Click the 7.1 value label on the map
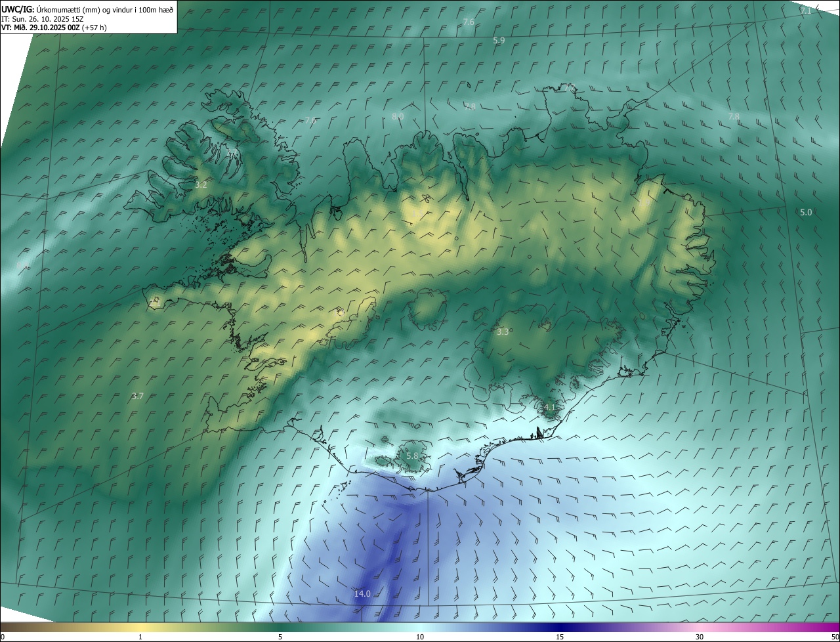The image size is (840, 642). [806, 11]
